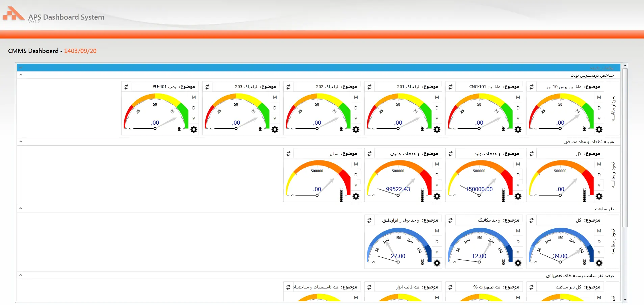Click the 150000.00 value on واحدهای تولید gauge
This screenshot has height=305, width=644.
pyautogui.click(x=479, y=189)
